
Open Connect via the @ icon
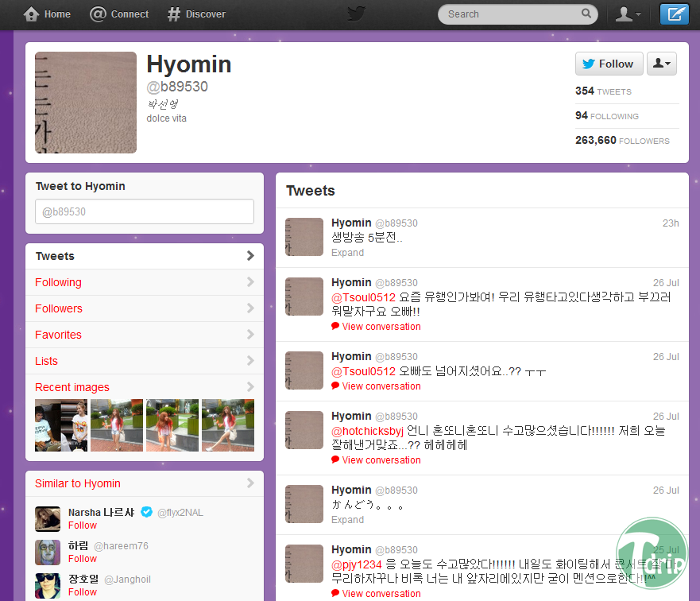98,14
